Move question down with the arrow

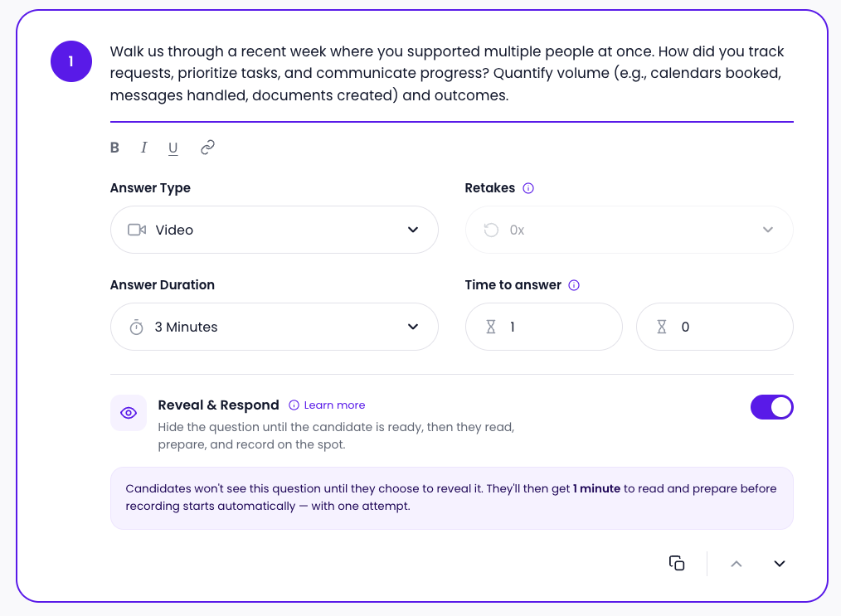780,564
